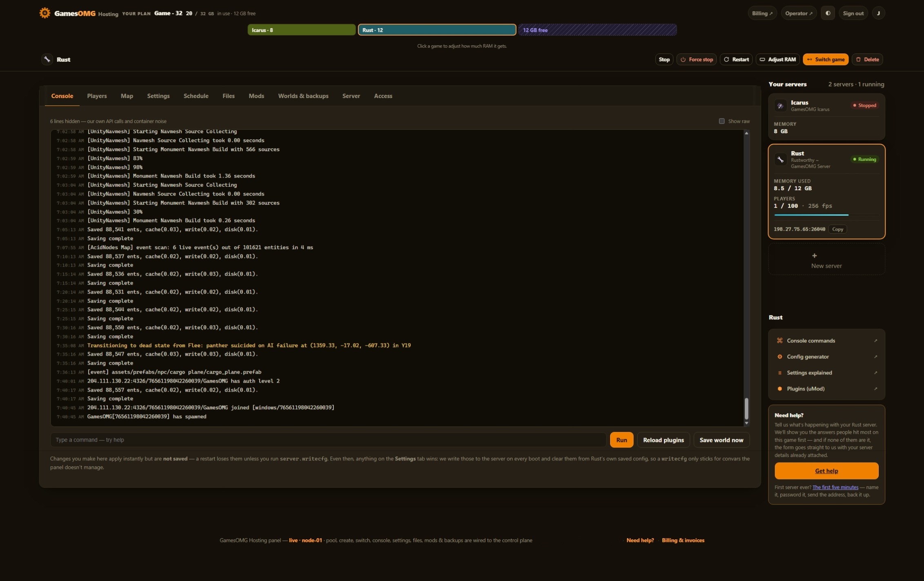Click the gear icon beside Config generator
This screenshot has height=581, width=924.
[780, 356]
